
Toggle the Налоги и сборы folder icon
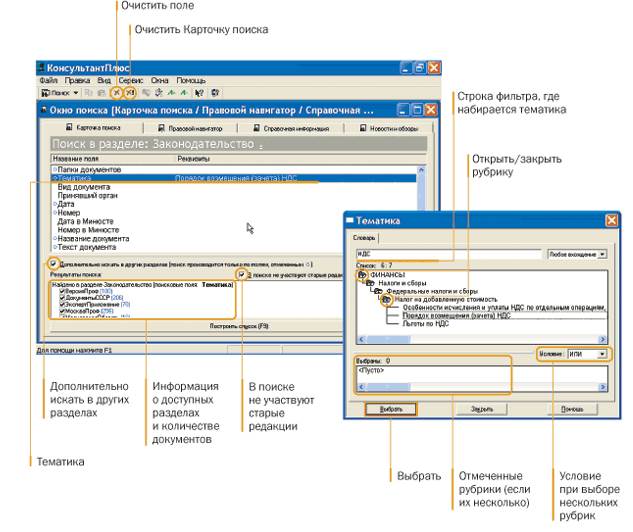[370, 283]
